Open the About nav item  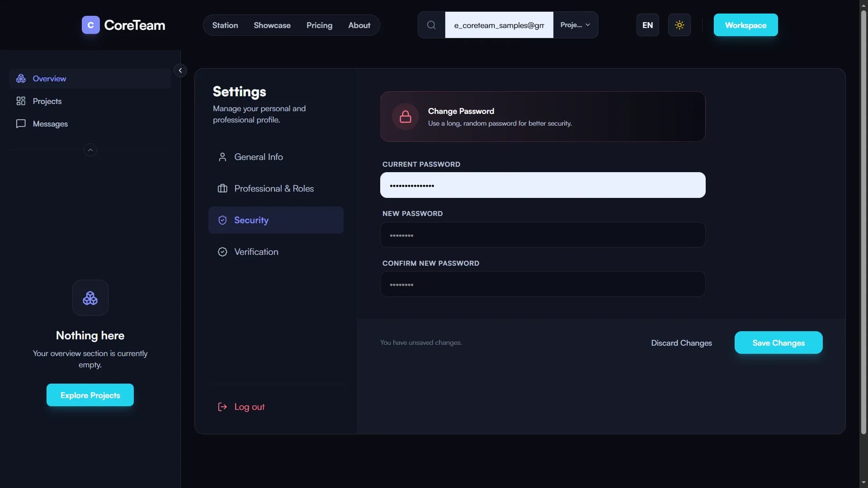point(359,25)
